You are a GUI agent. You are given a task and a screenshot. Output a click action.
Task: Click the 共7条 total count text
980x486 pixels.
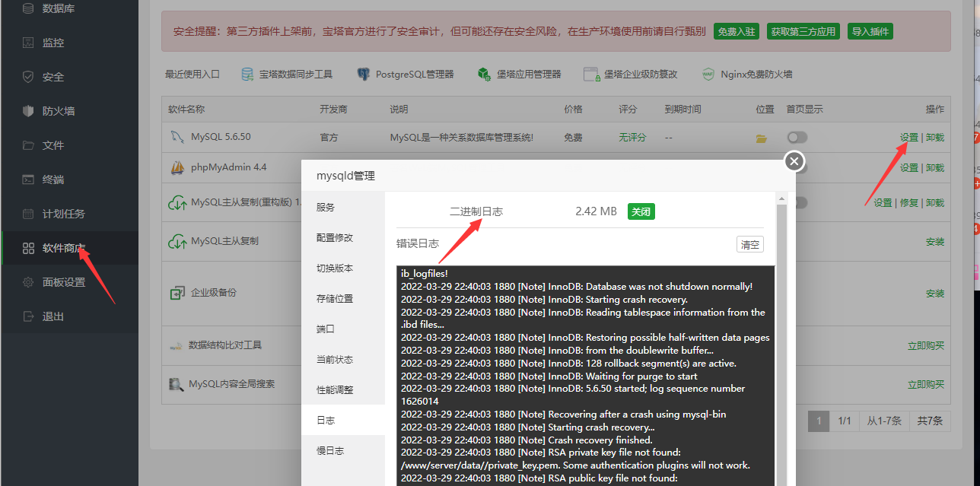(x=930, y=421)
